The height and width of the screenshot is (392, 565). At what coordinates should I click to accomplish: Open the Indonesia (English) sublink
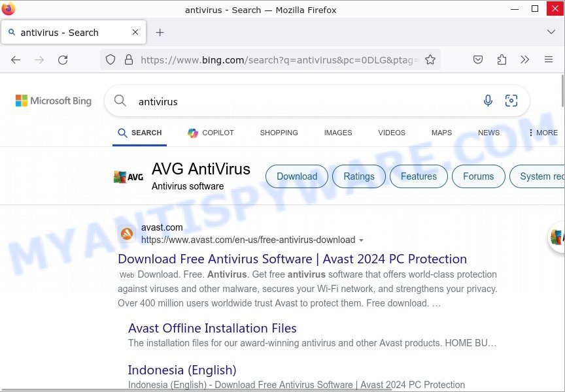point(182,370)
